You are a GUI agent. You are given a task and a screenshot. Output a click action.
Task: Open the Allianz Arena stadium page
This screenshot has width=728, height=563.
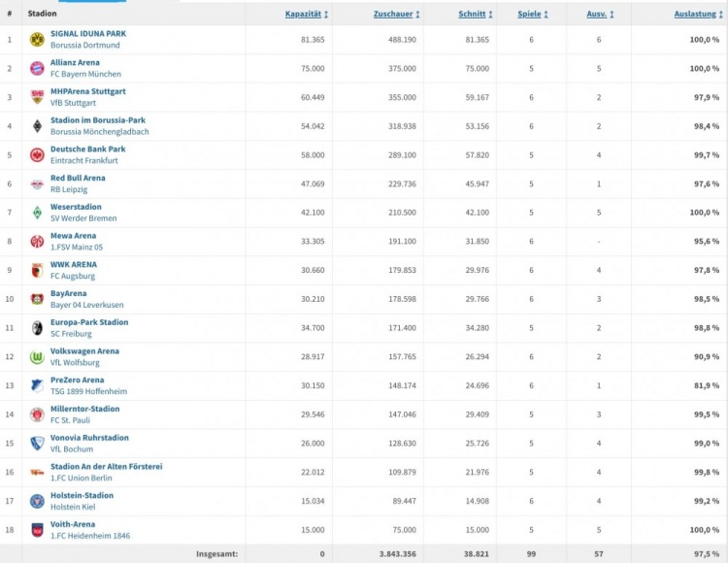click(x=75, y=62)
